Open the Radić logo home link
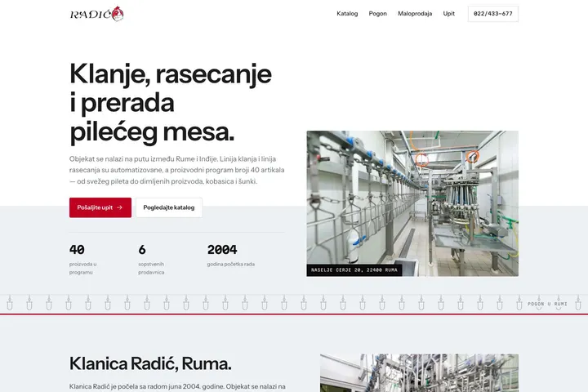This screenshot has height=392, width=588. coord(96,14)
